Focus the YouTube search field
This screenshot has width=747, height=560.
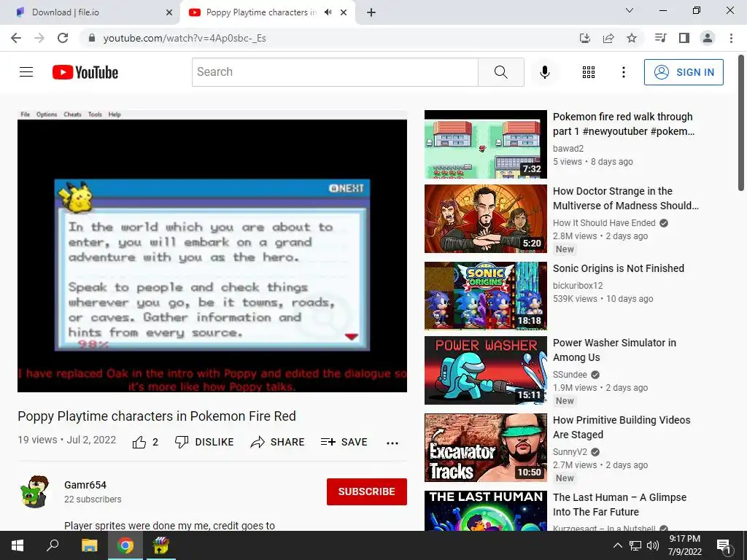(x=335, y=72)
